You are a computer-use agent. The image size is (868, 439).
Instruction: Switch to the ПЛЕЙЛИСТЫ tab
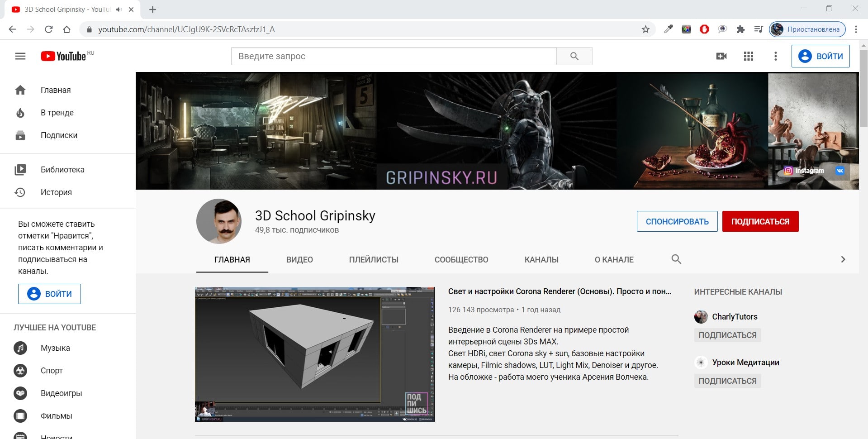[374, 260]
